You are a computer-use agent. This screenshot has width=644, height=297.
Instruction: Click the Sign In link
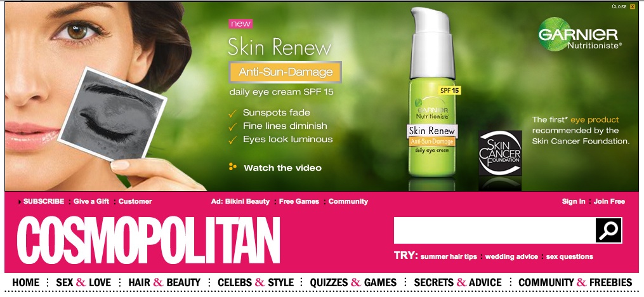point(574,201)
